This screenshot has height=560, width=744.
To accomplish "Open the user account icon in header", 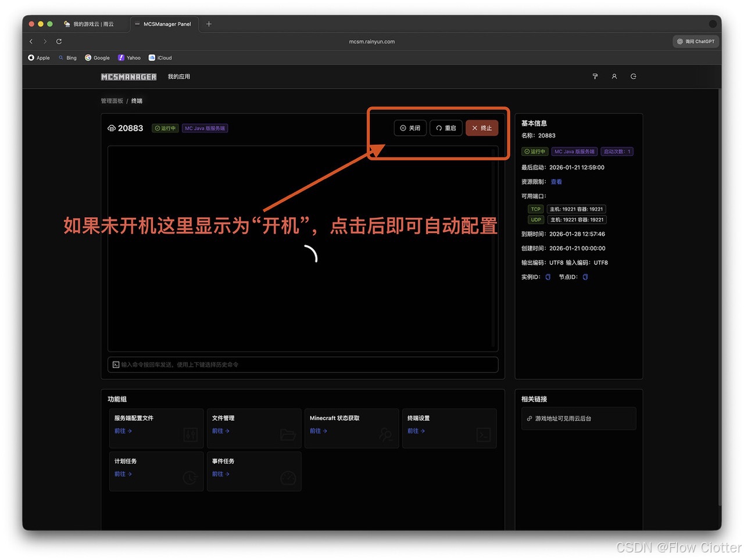I will pyautogui.click(x=614, y=77).
